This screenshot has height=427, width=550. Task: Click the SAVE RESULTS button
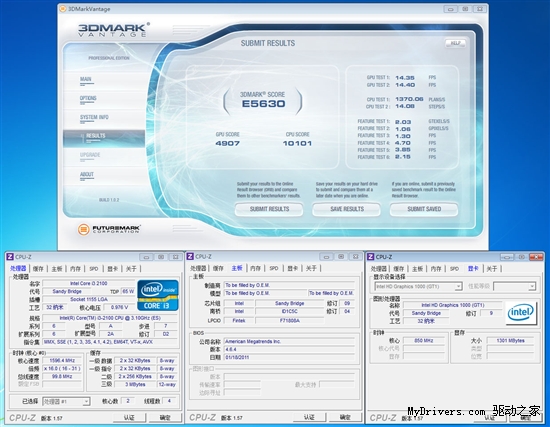point(347,209)
